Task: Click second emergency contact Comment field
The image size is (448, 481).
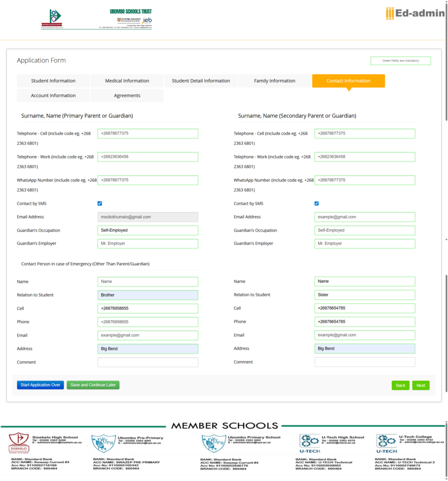Action: (x=364, y=362)
